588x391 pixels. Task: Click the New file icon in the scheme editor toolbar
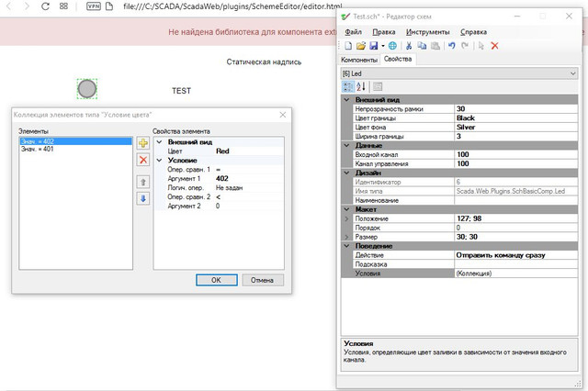pos(348,46)
